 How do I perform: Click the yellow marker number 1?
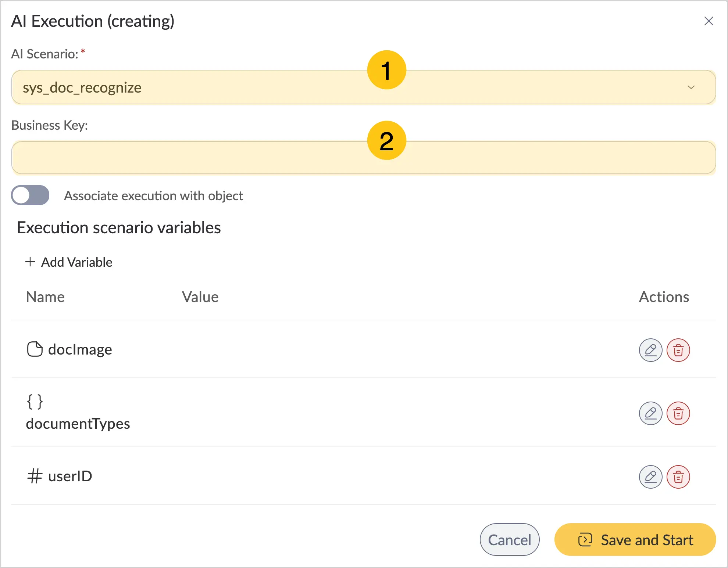point(387,70)
